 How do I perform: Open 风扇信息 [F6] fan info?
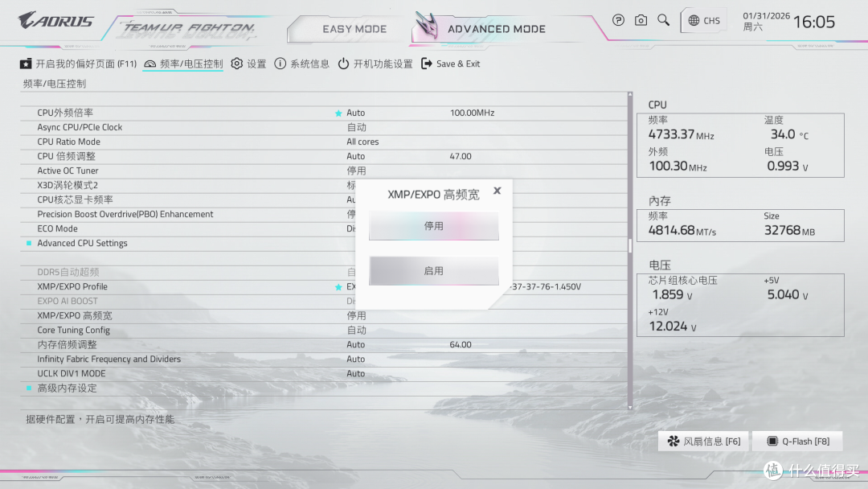tap(703, 442)
